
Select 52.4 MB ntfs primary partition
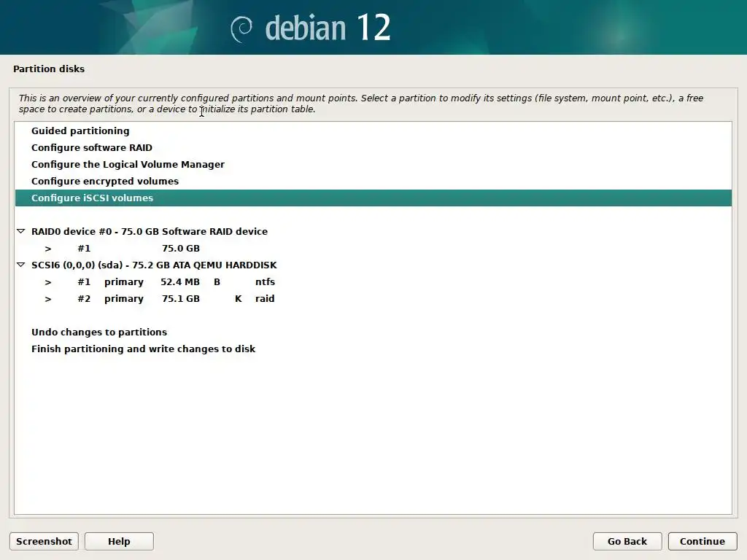click(373, 282)
